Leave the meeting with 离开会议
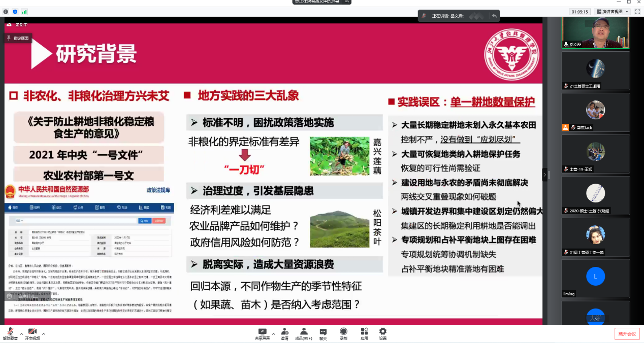This screenshot has height=343, width=644. (627, 334)
